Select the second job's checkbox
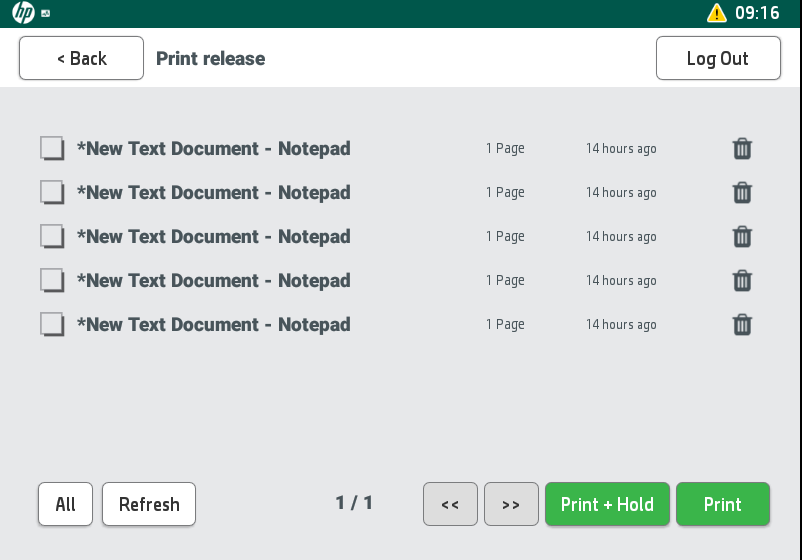 click(52, 193)
